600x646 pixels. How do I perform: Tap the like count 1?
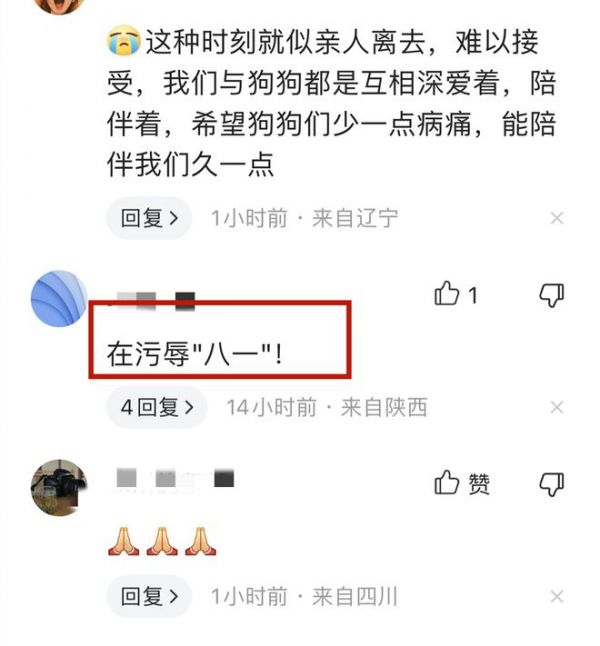pyautogui.click(x=473, y=295)
